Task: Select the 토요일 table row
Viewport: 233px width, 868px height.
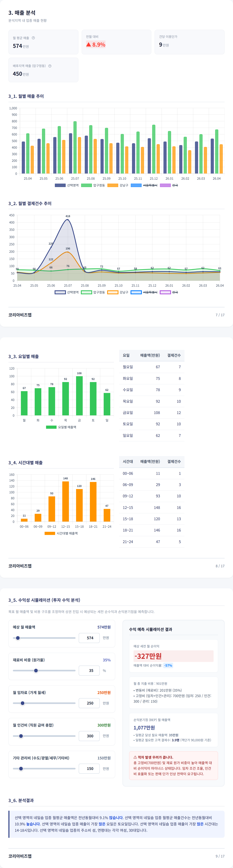Action: tap(152, 424)
